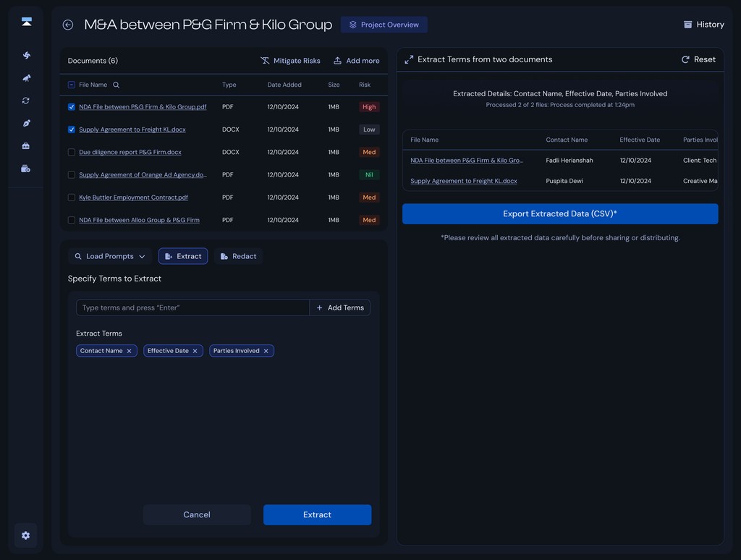The width and height of the screenshot is (741, 560).
Task: Uncheck NDA File between P&G Firm & Kilo Group.pdf
Action: point(72,107)
